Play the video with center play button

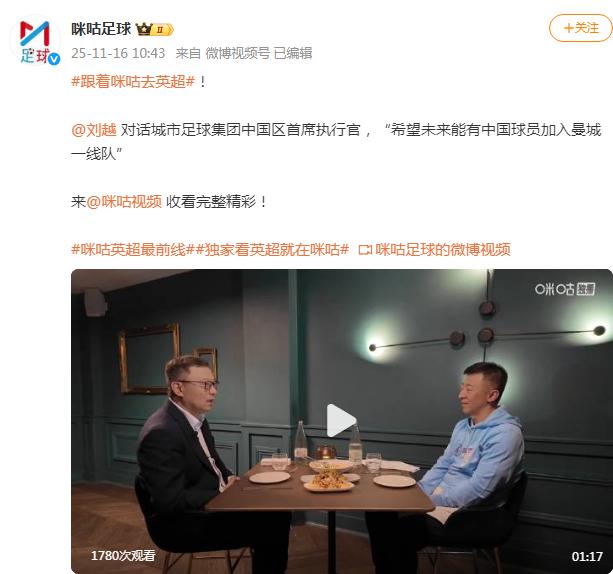(341, 420)
